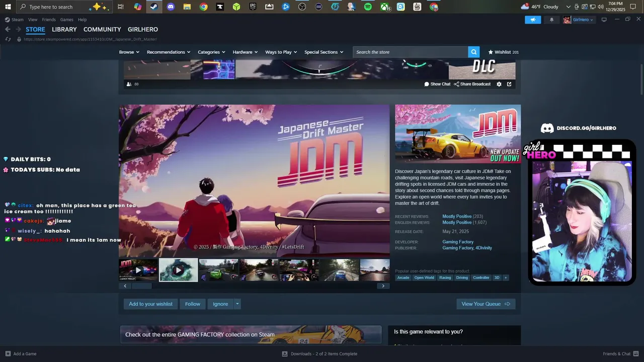Click the Mostly Positive recent reviews link
The height and width of the screenshot is (362, 644).
point(457,216)
